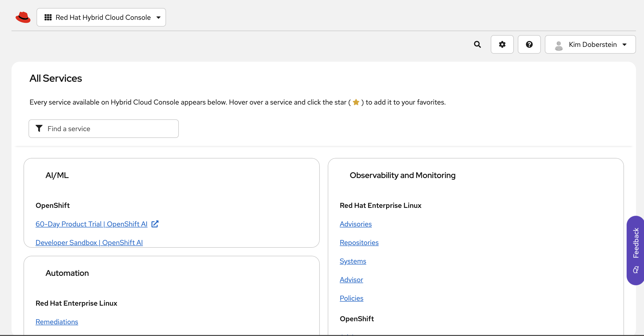Open the Advisor service
The image size is (644, 336).
(351, 280)
